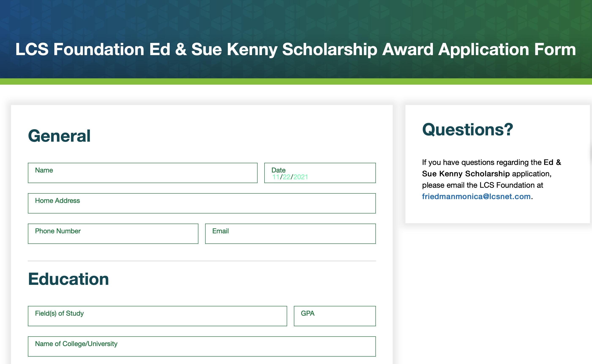Focus the Home Address field
This screenshot has height=364, width=592.
pos(202,203)
